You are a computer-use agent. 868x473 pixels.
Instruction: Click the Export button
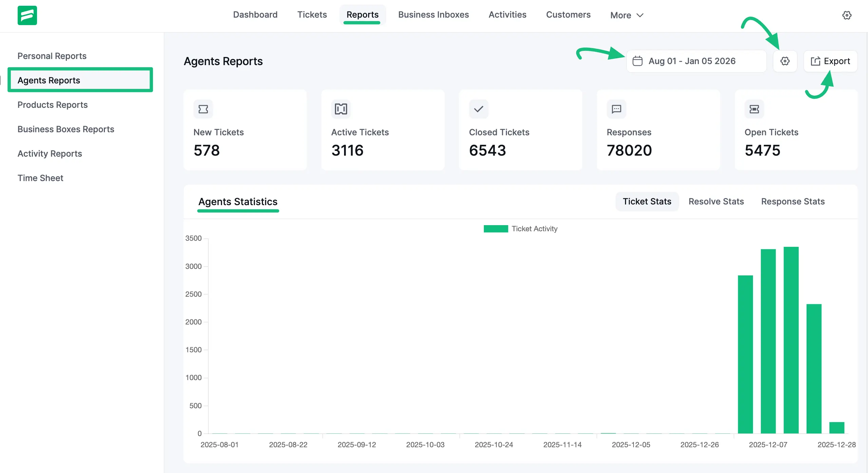tap(831, 61)
